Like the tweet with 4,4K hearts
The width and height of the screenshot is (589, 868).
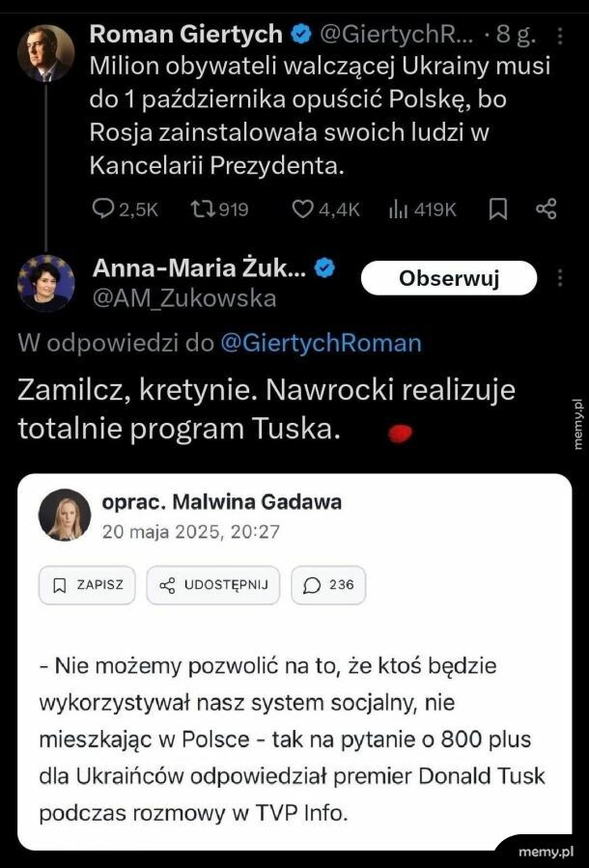click(x=304, y=209)
